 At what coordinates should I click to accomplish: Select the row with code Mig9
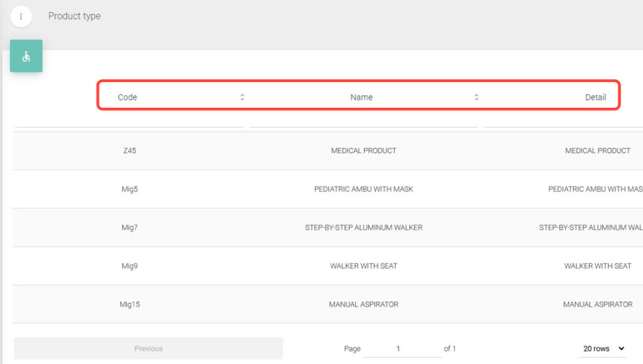click(129, 265)
